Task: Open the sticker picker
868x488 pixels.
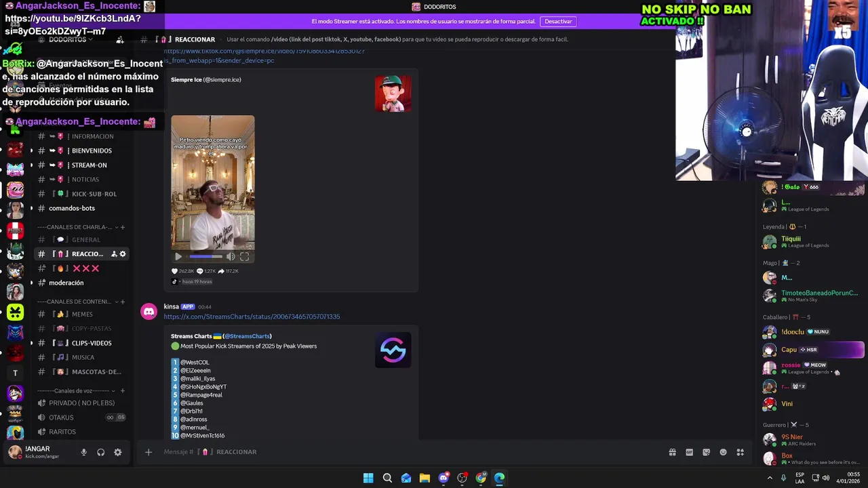Action: tap(707, 452)
